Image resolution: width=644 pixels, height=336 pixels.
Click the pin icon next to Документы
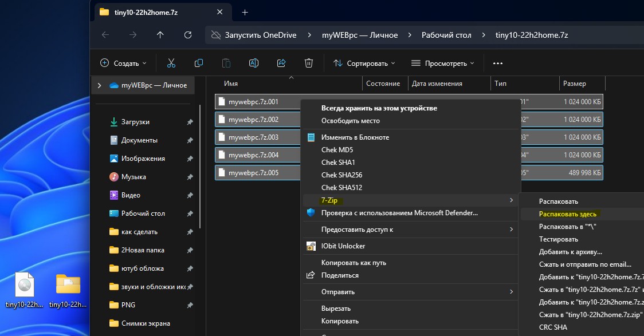(x=190, y=140)
